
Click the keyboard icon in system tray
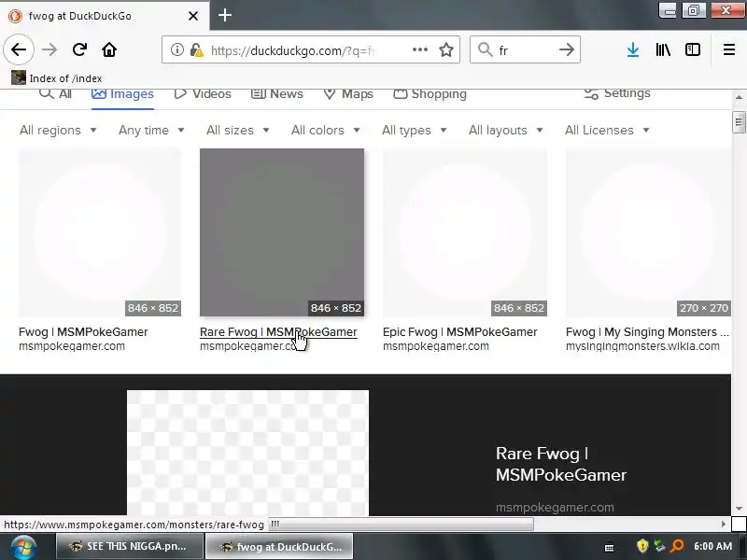pos(609,547)
